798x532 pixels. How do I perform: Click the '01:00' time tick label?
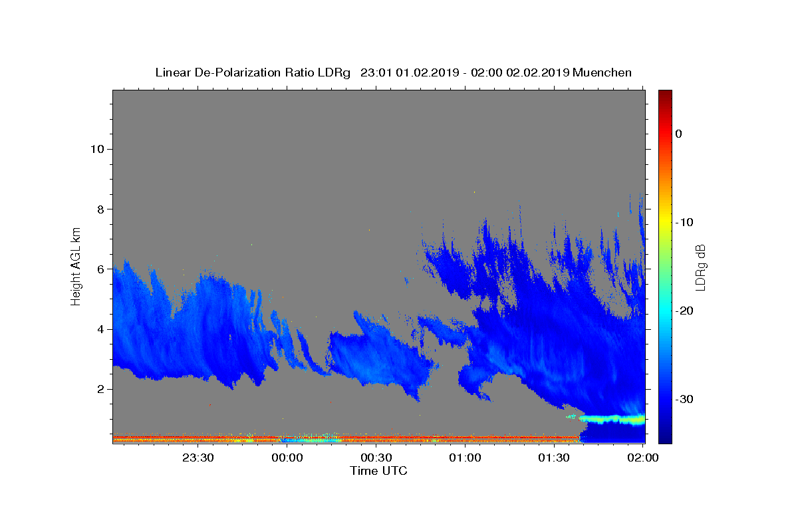tap(465, 458)
